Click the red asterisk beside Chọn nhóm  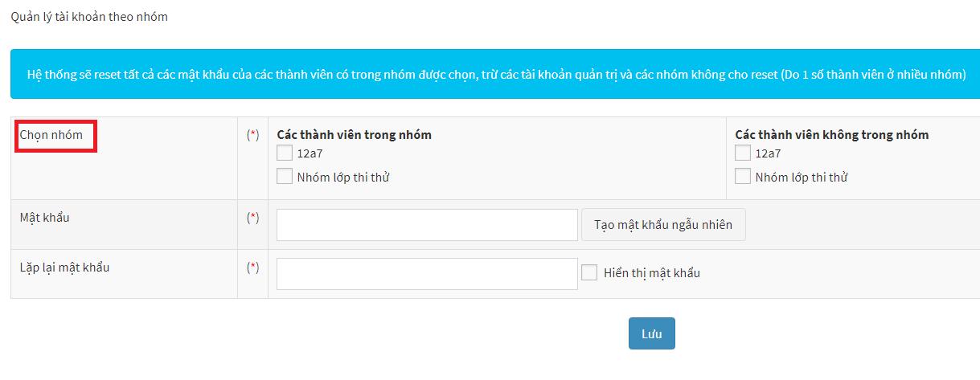pos(253,135)
